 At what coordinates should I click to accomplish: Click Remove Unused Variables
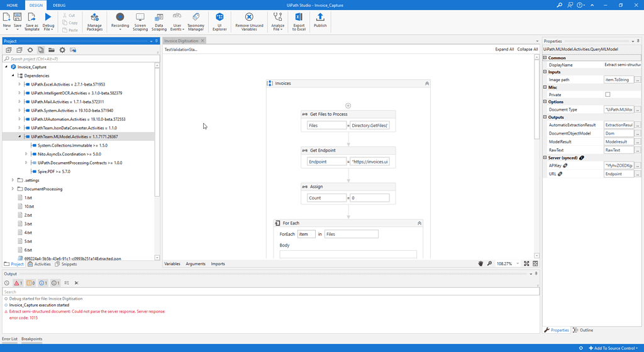(x=249, y=21)
